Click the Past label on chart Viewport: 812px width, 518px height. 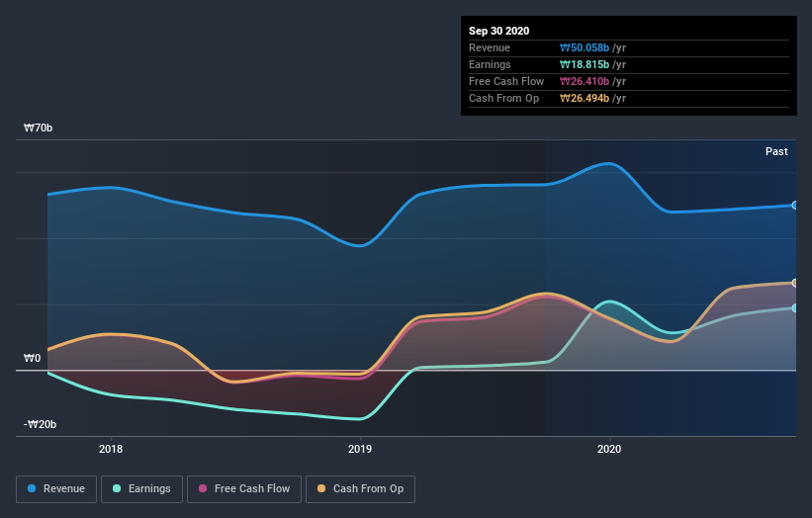[776, 151]
